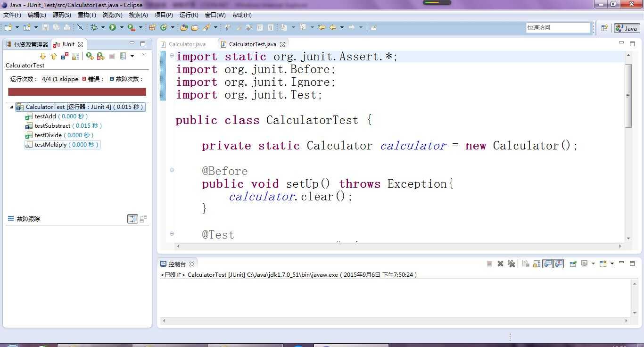Fold the import block in the editor
644x347 pixels.
[172, 56]
